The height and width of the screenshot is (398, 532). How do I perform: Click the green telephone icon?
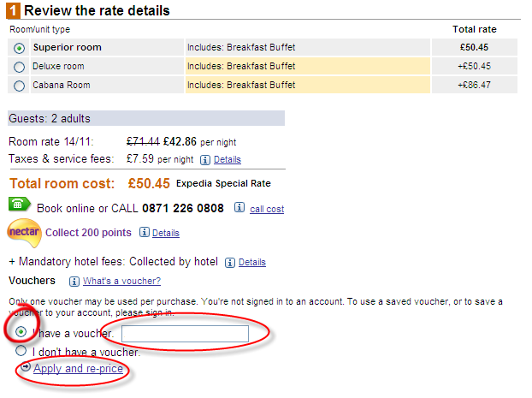(x=19, y=205)
